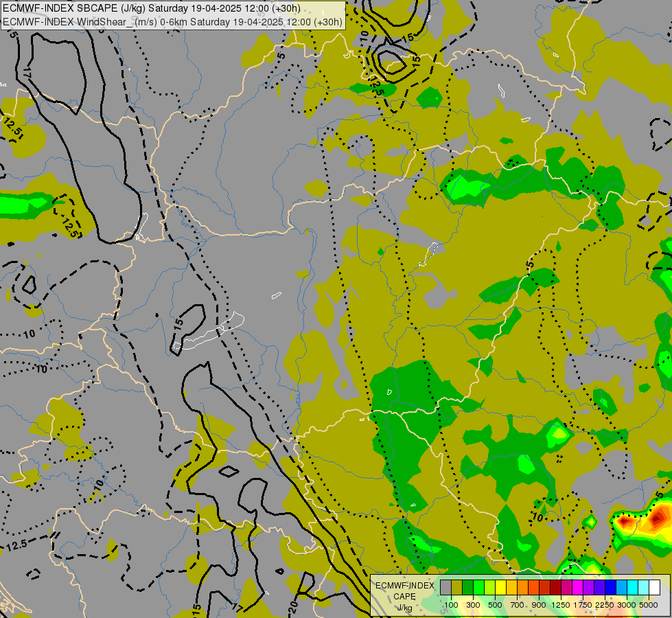The image size is (672, 618).
Task: Click the grey swatch in the CAPE legend
Action: pyautogui.click(x=445, y=587)
